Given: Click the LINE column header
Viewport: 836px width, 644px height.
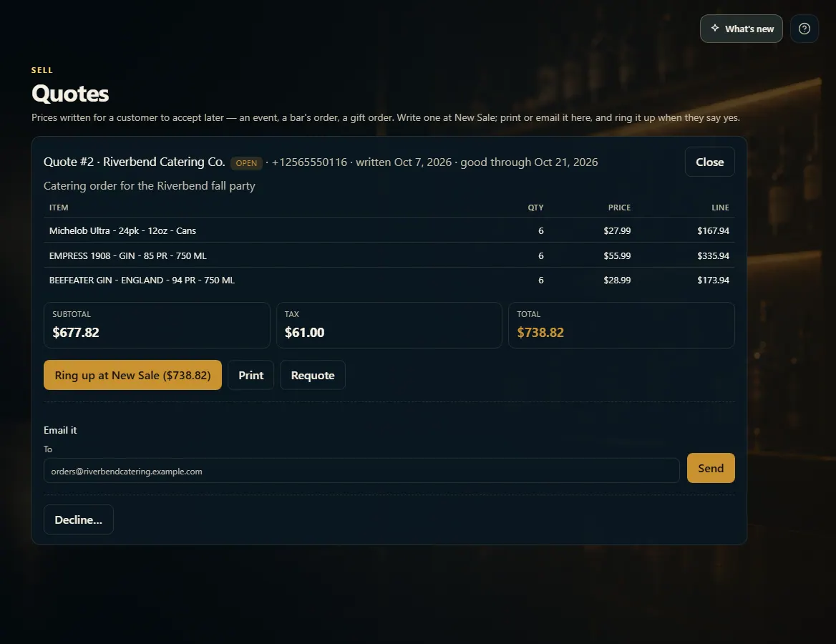Looking at the screenshot, I should 720,208.
